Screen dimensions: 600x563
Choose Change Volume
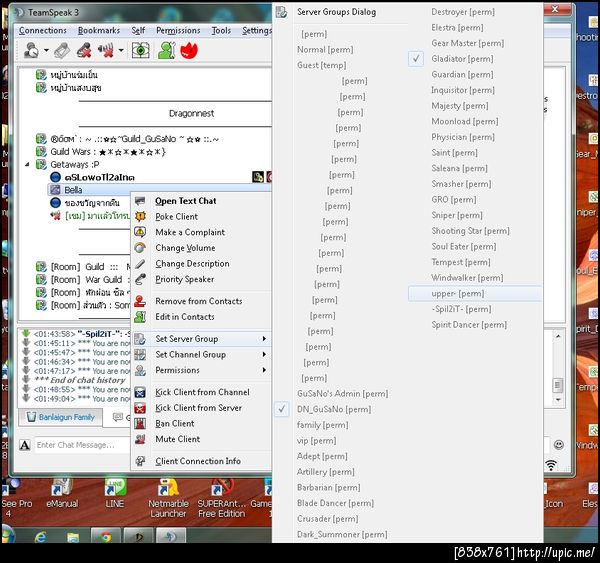185,248
